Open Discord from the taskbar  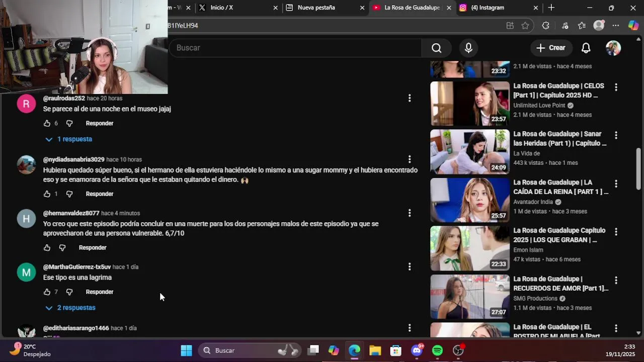417,350
